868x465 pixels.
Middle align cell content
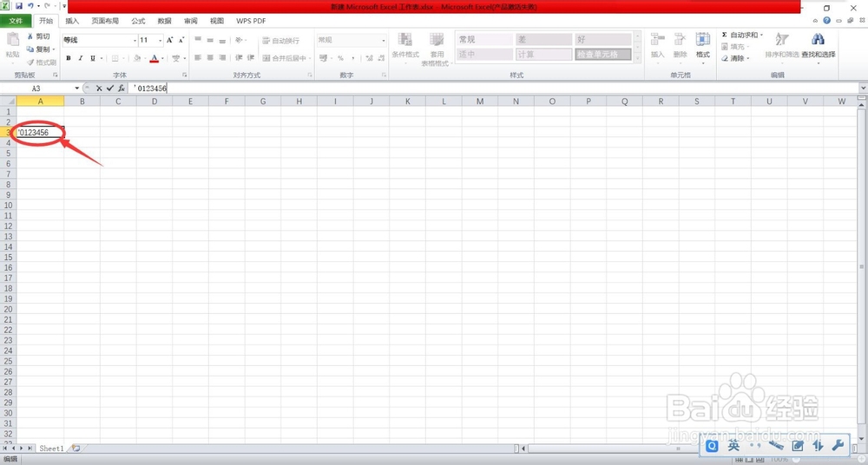pos(210,41)
